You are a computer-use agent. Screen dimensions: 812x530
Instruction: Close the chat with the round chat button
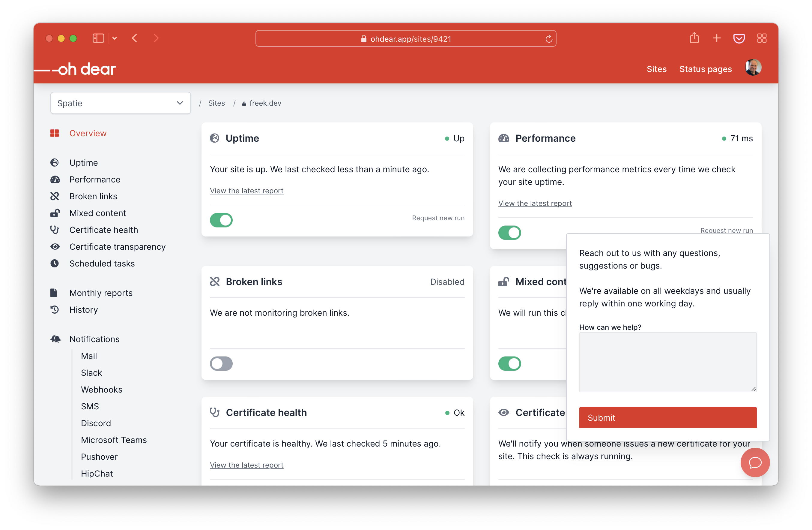coord(755,462)
